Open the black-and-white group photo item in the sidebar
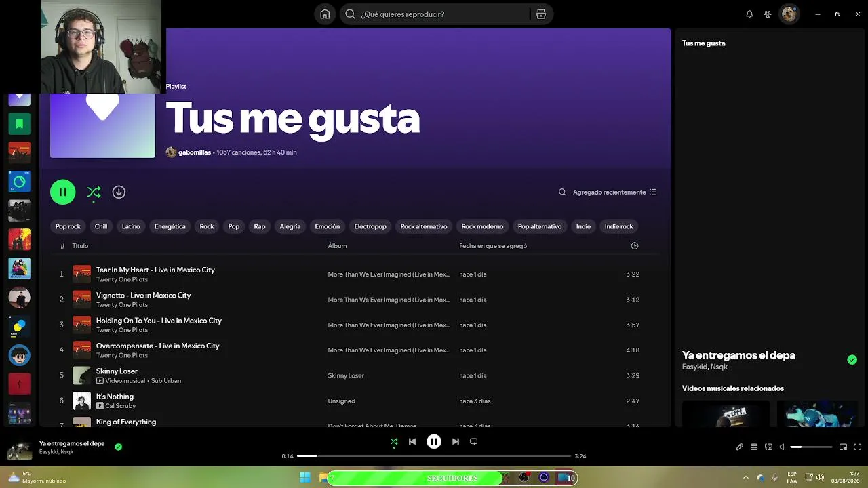 click(x=19, y=210)
